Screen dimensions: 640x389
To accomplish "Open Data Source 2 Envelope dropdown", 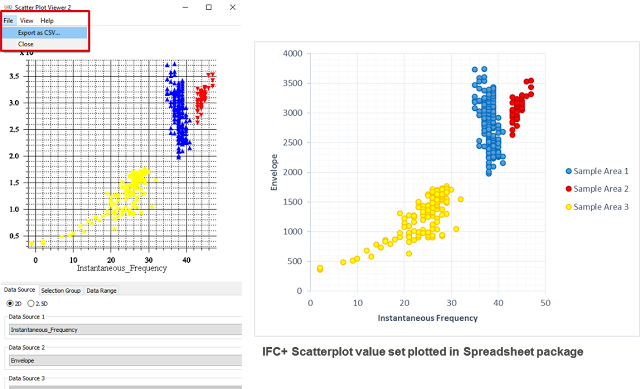I will tap(126, 361).
